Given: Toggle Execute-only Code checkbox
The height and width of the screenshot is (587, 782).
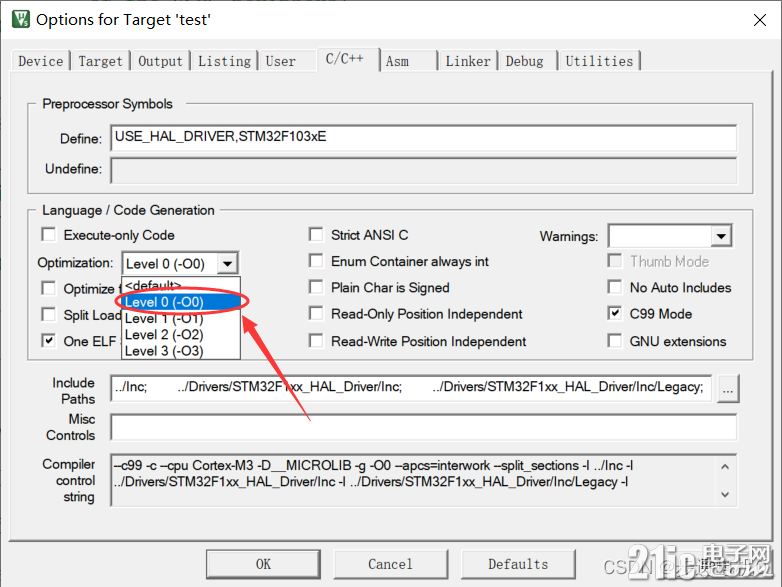Looking at the screenshot, I should [49, 234].
